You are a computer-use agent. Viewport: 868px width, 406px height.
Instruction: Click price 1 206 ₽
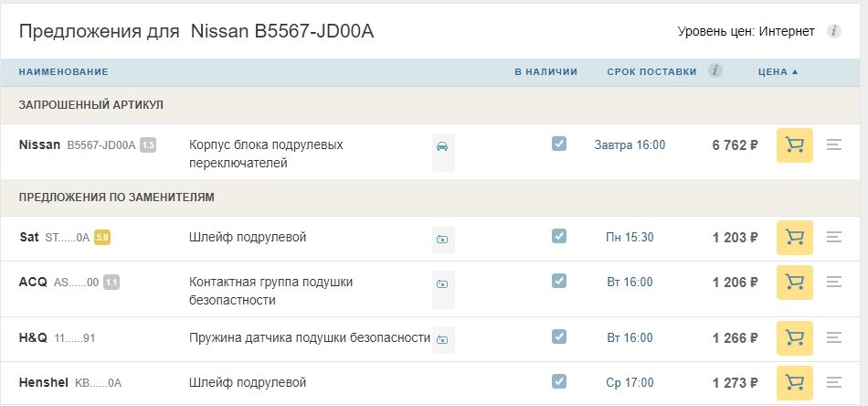735,283
